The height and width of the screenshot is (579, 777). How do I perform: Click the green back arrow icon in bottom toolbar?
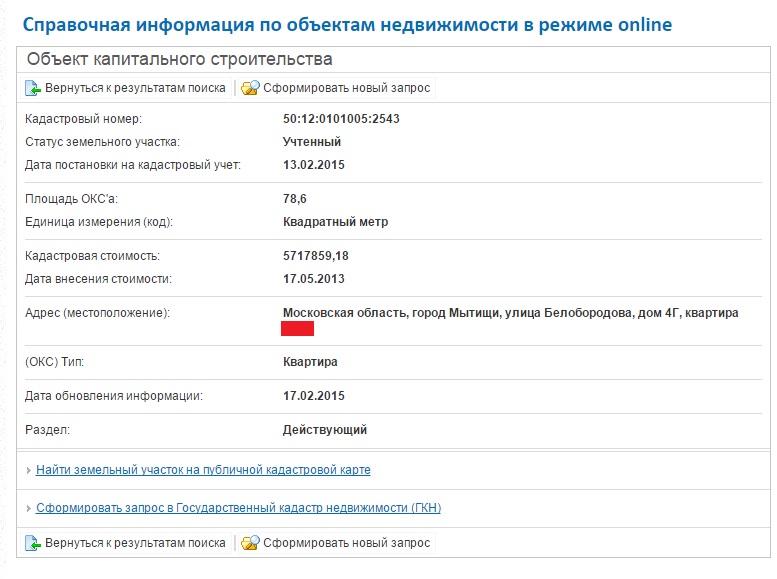pyautogui.click(x=33, y=543)
